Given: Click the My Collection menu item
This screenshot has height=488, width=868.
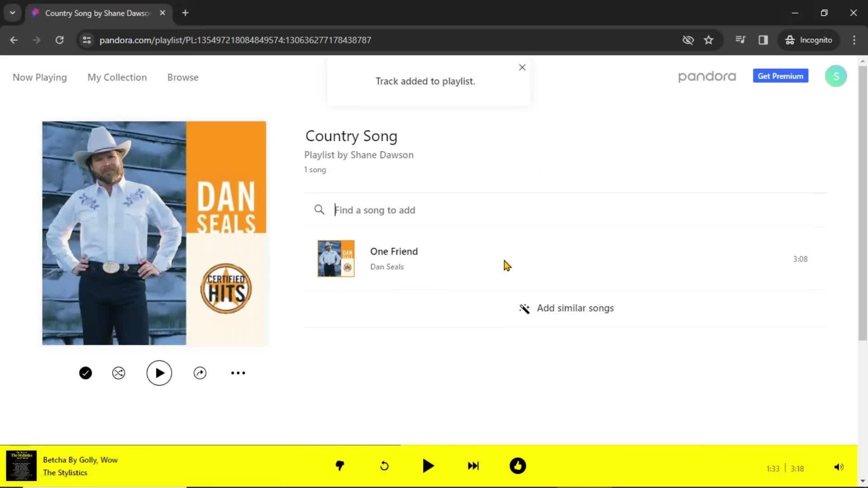Looking at the screenshot, I should point(117,76).
